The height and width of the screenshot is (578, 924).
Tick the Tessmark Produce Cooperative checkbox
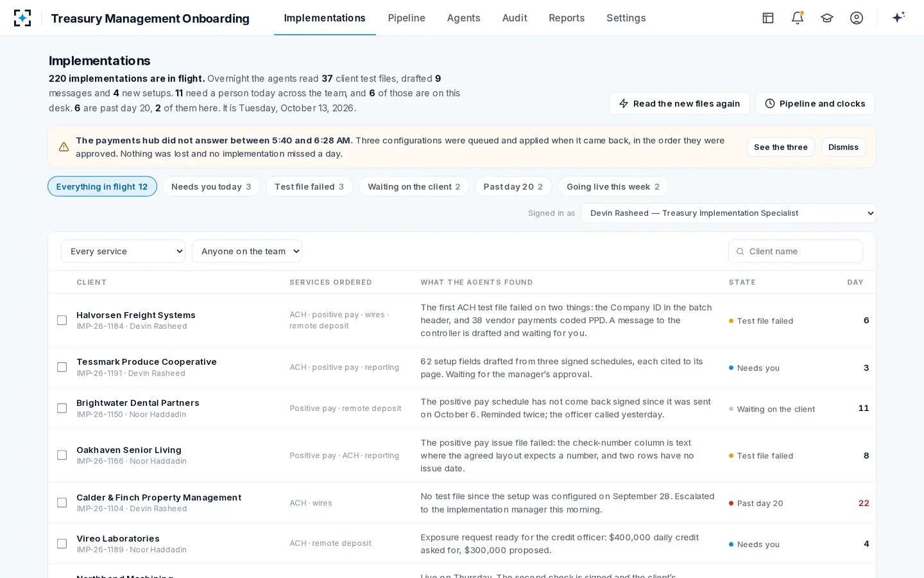(x=62, y=367)
